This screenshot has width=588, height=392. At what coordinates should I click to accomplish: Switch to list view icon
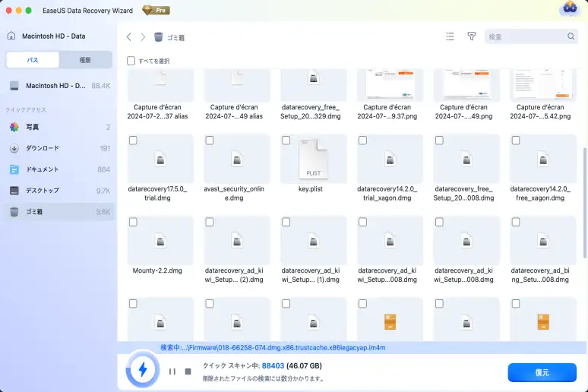click(450, 36)
